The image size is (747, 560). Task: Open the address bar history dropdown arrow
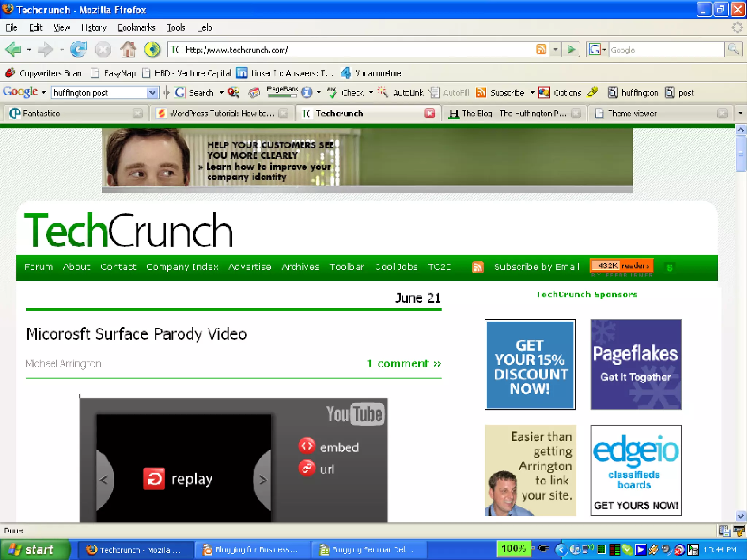[x=555, y=50]
